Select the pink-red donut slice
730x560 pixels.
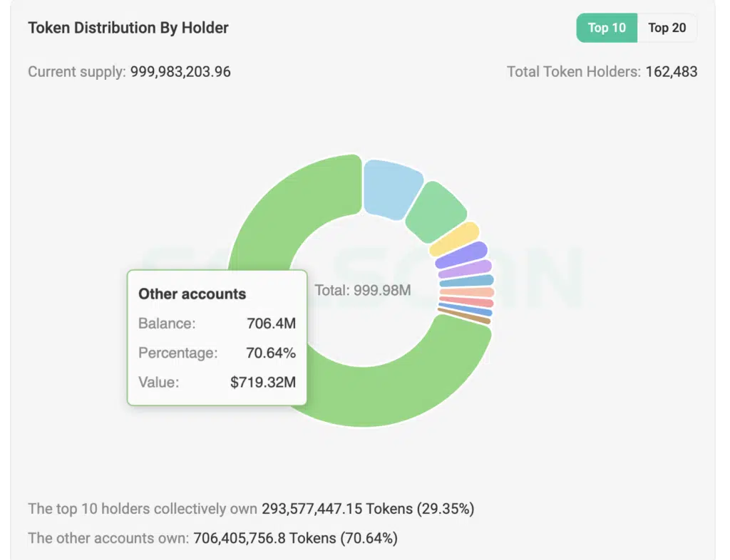click(468, 302)
